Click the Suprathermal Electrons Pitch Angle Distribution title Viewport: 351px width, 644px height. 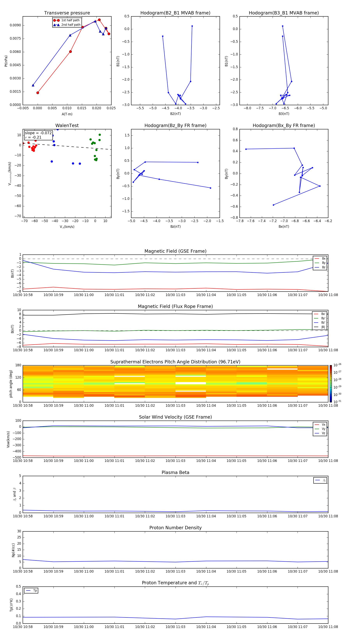click(x=175, y=362)
